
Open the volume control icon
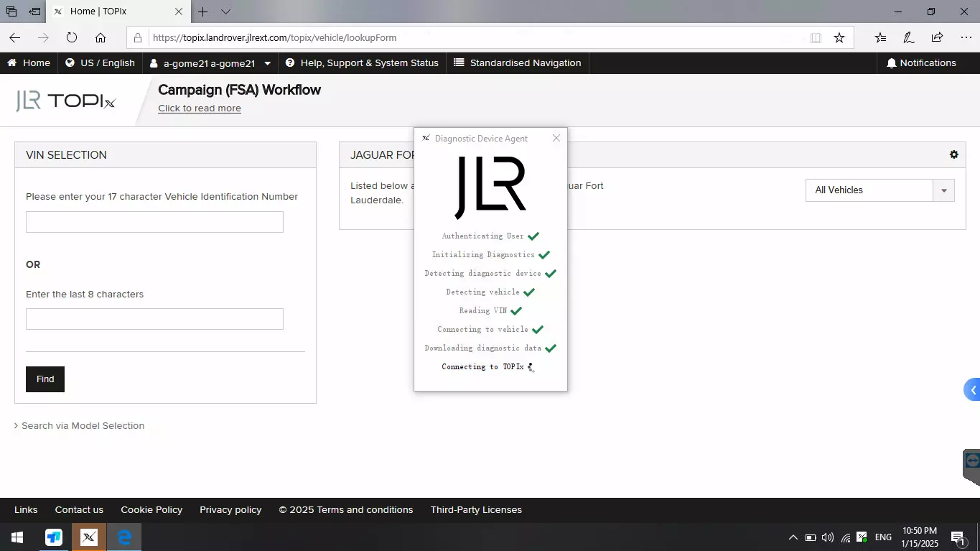pyautogui.click(x=828, y=537)
